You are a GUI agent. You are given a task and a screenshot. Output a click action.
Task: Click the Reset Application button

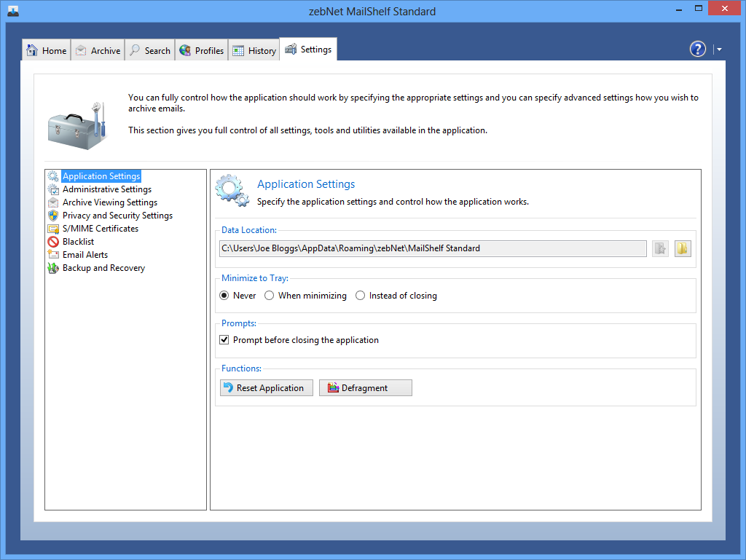[x=267, y=388]
